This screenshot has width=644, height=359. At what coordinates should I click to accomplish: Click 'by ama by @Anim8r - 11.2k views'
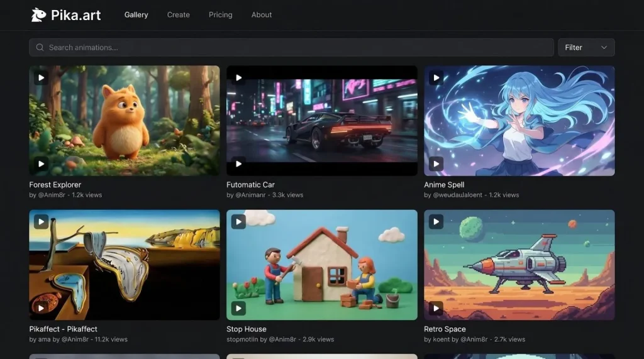pyautogui.click(x=79, y=340)
